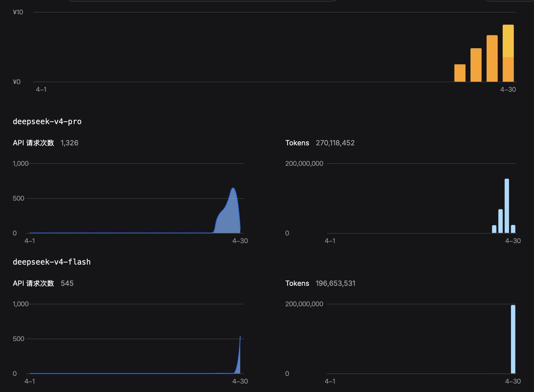Click the 200,000,000 axis label in deepseek-v4-flash Tokens chart
534x392 pixels.
point(304,304)
